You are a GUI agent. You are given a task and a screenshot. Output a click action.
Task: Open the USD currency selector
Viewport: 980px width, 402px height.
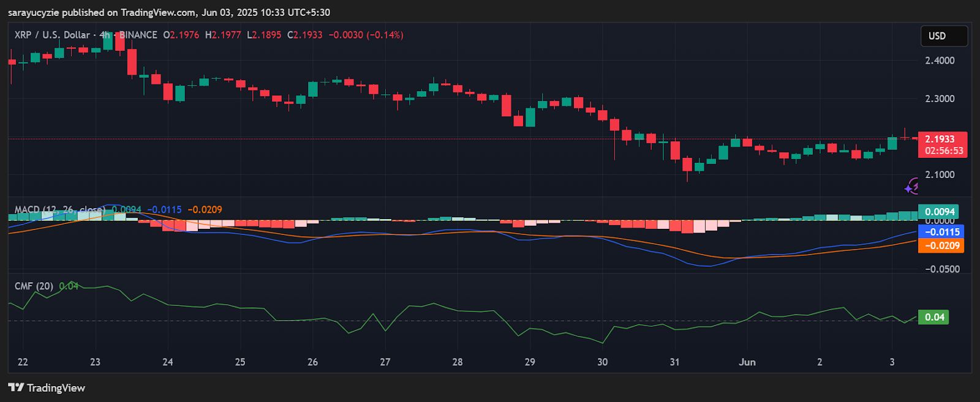[x=944, y=36]
